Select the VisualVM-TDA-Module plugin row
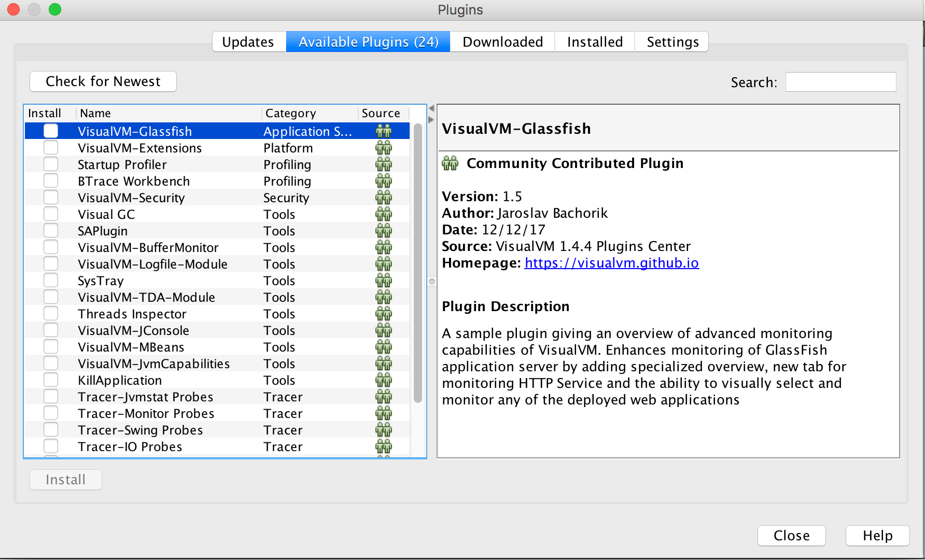This screenshot has height=560, width=925. [217, 297]
